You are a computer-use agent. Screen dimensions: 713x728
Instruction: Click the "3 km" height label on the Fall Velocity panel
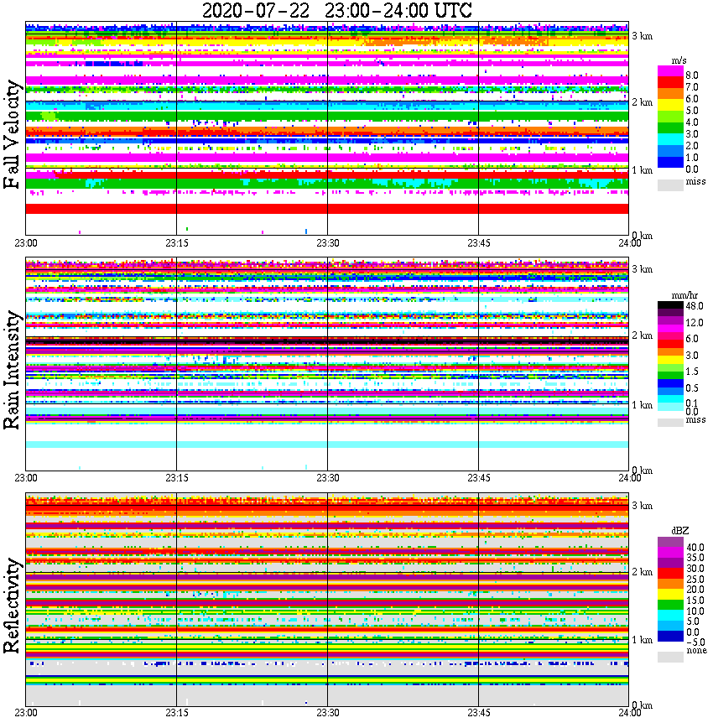(642, 36)
